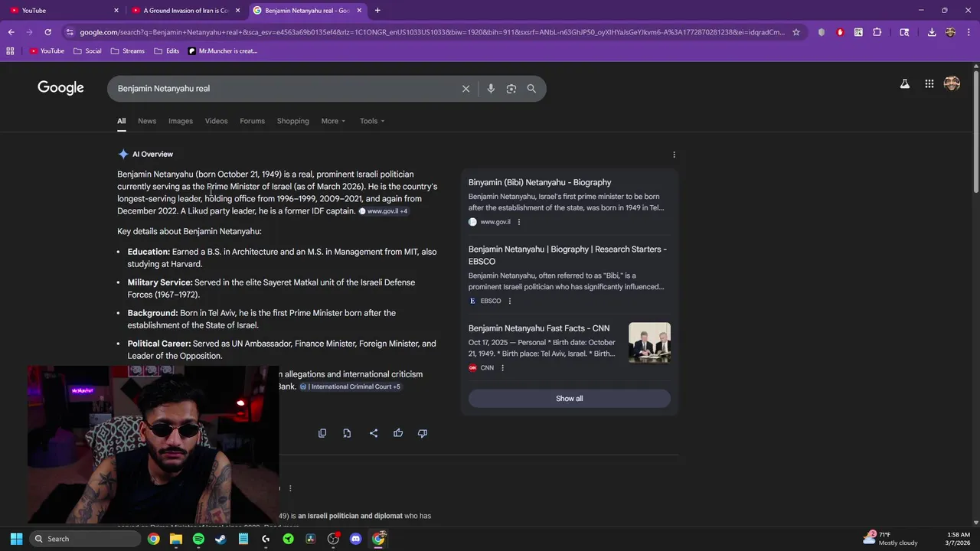Open the Google apps grid
This screenshot has width=980, height=551.
(929, 84)
